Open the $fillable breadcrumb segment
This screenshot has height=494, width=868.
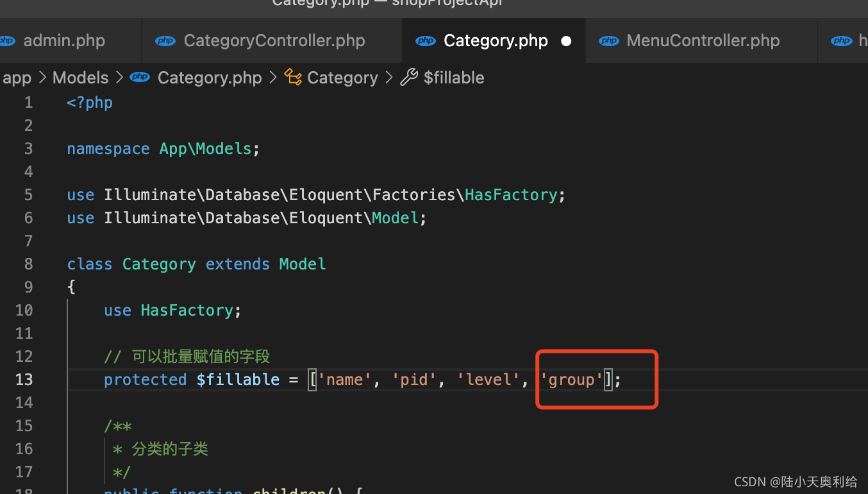454,78
